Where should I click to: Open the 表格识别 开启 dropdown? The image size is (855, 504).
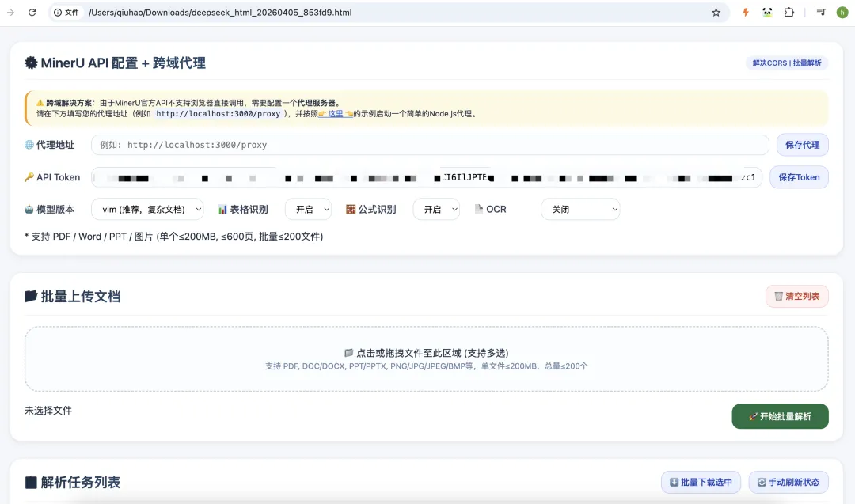point(308,209)
